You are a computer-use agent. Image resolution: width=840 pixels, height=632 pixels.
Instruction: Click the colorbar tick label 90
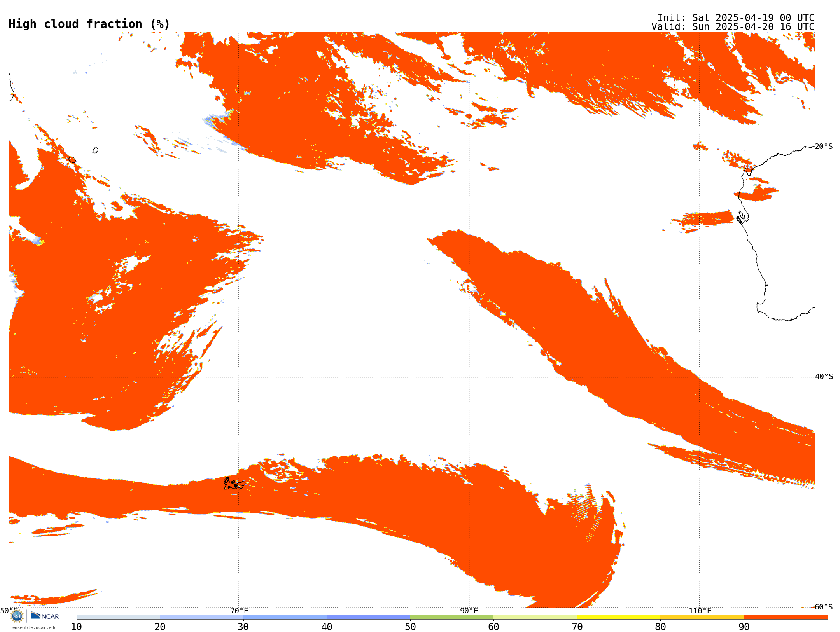pos(744,627)
